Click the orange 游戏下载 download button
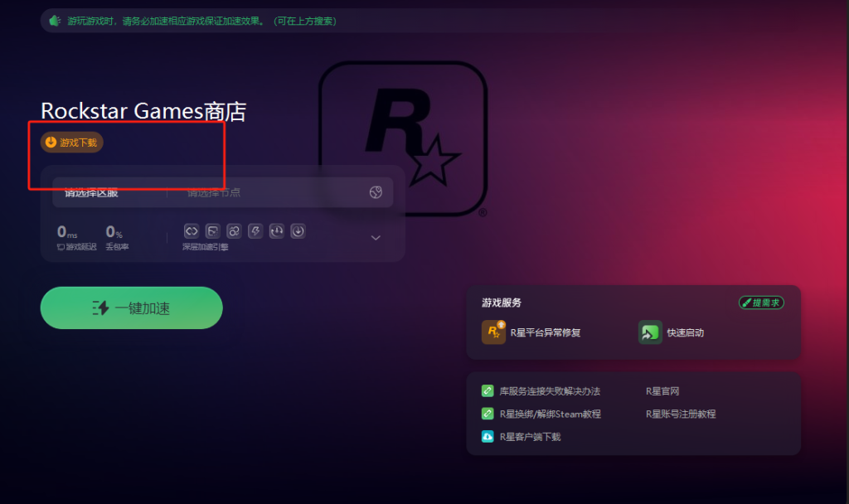Viewport: 849px width, 504px height. tap(71, 143)
